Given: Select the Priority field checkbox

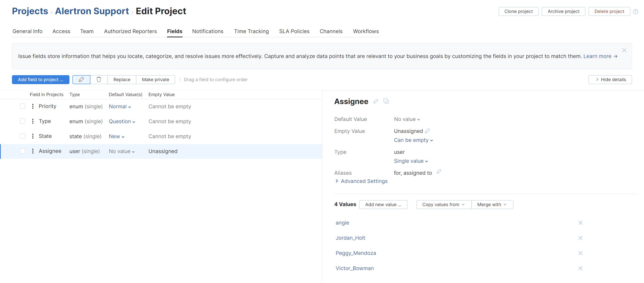Looking at the screenshot, I should (22, 106).
